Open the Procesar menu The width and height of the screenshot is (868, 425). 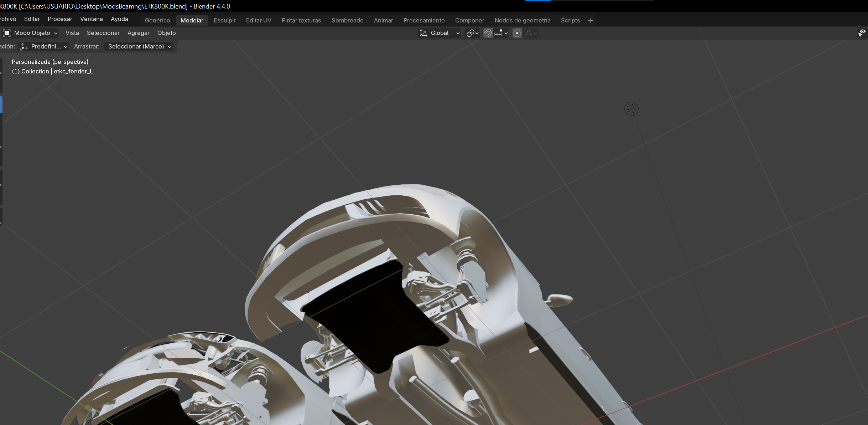click(60, 19)
